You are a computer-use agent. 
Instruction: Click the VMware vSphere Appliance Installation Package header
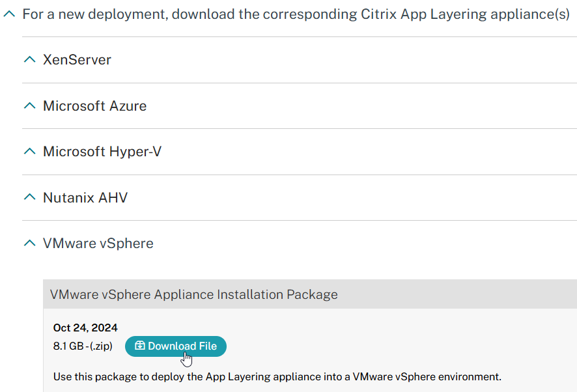tap(310, 294)
